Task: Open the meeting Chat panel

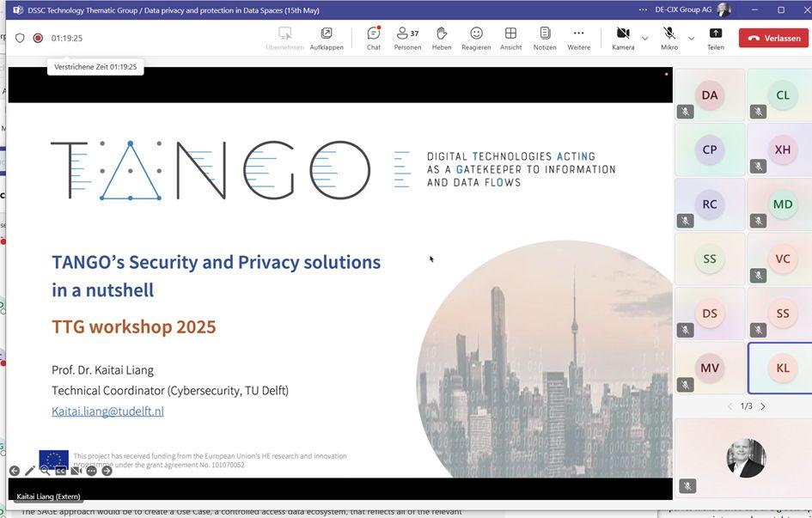Action: coord(374,38)
